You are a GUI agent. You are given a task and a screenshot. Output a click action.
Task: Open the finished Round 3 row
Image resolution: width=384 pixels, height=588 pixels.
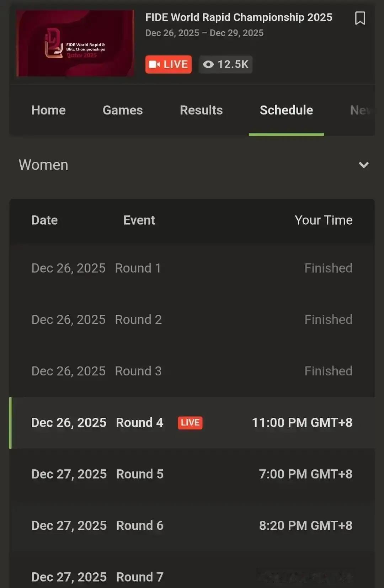[x=192, y=371]
